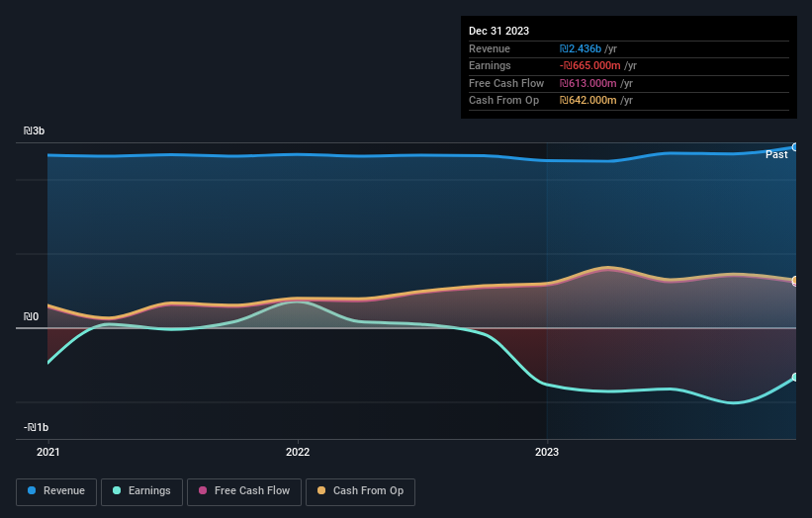The height and width of the screenshot is (518, 812).
Task: Click the tooltip 'Cash From Op' row label
Action: [x=503, y=101]
